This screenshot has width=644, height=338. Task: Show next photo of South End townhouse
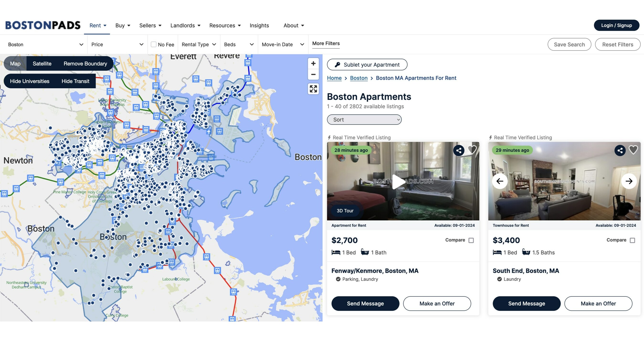(x=629, y=181)
